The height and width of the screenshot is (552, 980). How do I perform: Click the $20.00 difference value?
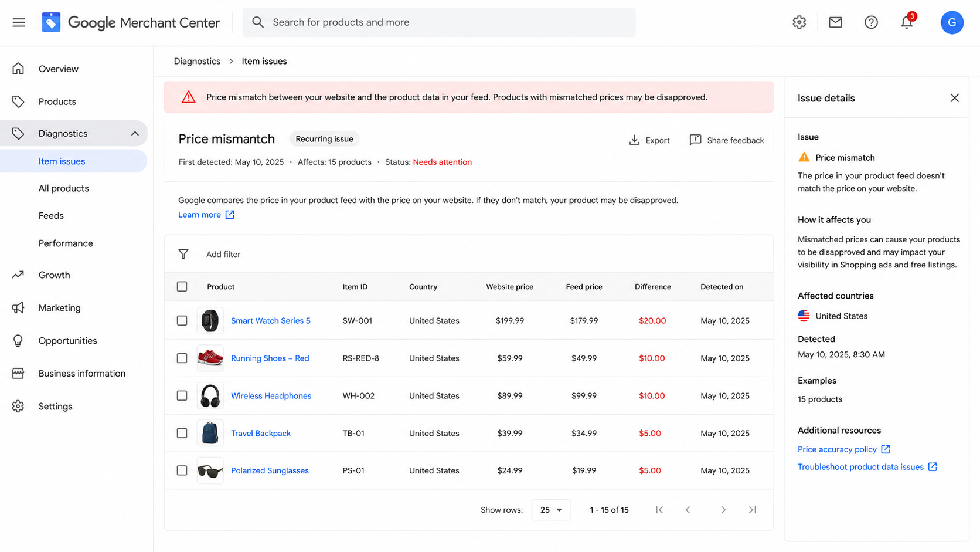point(652,321)
